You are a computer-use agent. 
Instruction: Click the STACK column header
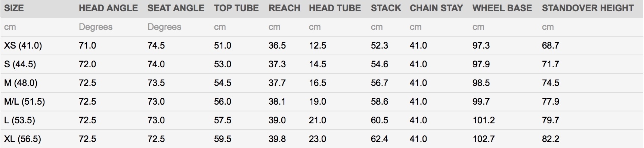click(x=386, y=8)
